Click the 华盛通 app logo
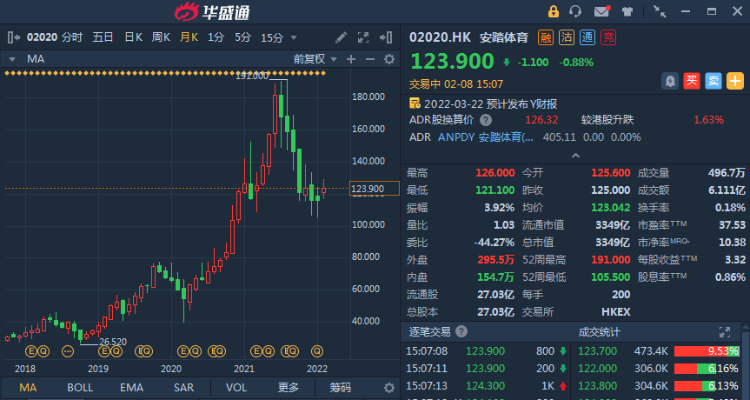The width and height of the screenshot is (750, 400). (x=212, y=12)
